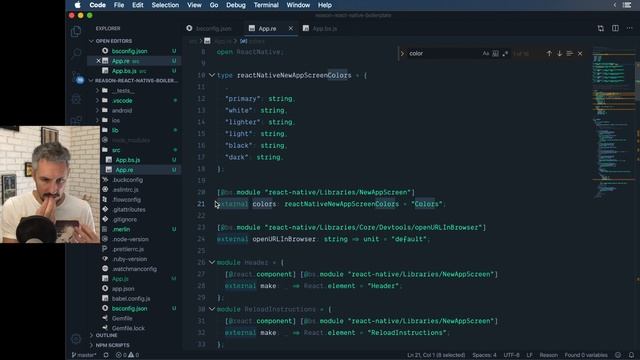Open the Explorer activity bar icon
The image size is (640, 360).
pyautogui.click(x=76, y=32)
